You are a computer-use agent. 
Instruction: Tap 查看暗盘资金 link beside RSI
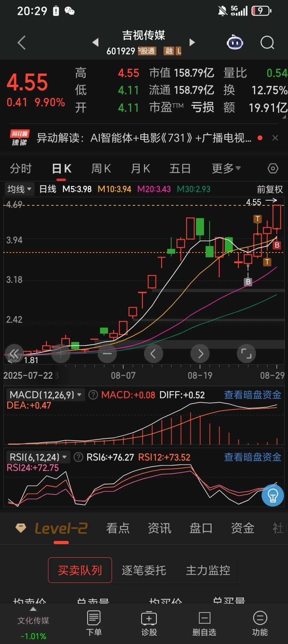[253, 457]
